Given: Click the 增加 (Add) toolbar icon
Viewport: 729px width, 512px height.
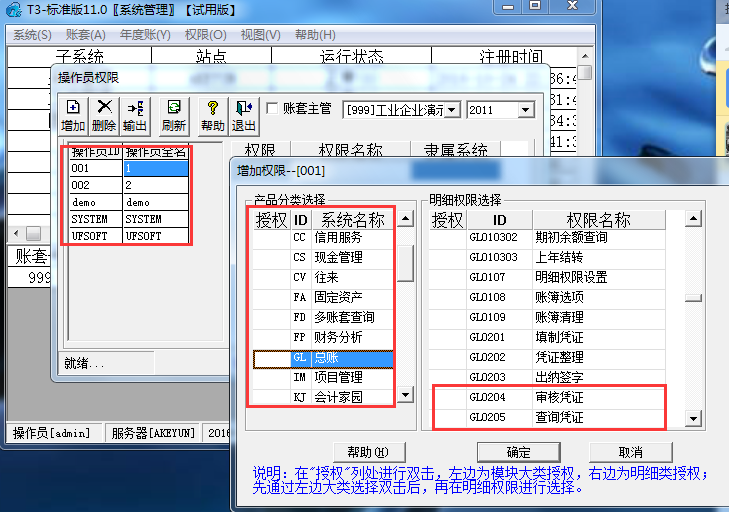Looking at the screenshot, I should [73, 116].
